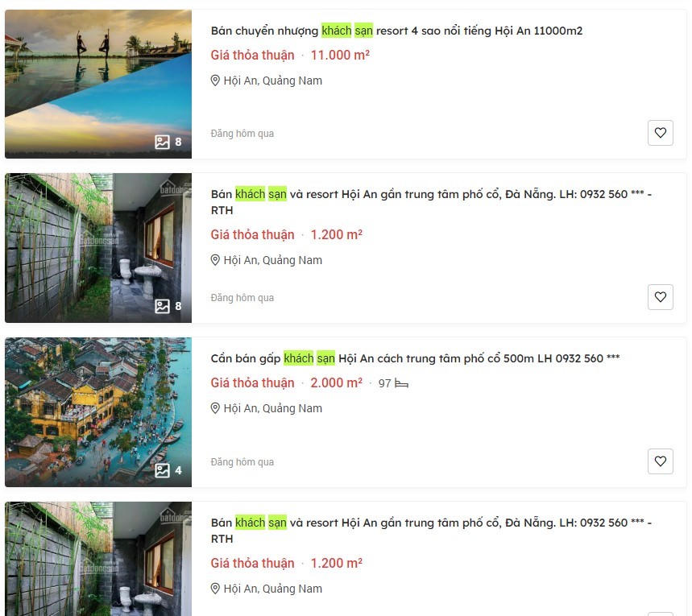Open image gallery icon on yoga resort photo
692x616 pixels.
pyautogui.click(x=162, y=142)
